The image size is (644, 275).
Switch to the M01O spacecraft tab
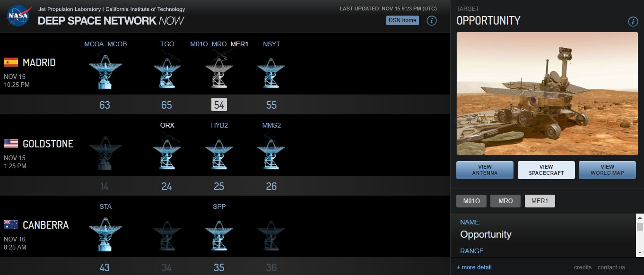[x=471, y=201]
